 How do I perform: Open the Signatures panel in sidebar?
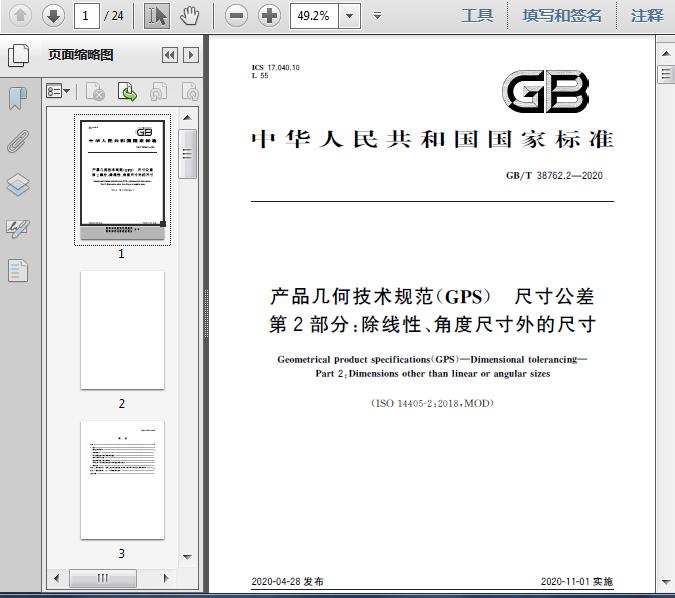click(18, 227)
